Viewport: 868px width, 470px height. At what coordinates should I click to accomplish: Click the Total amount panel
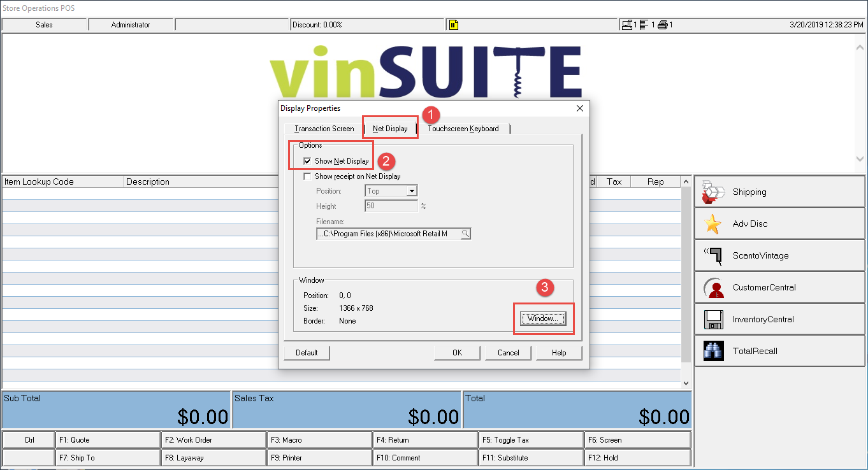pos(577,410)
